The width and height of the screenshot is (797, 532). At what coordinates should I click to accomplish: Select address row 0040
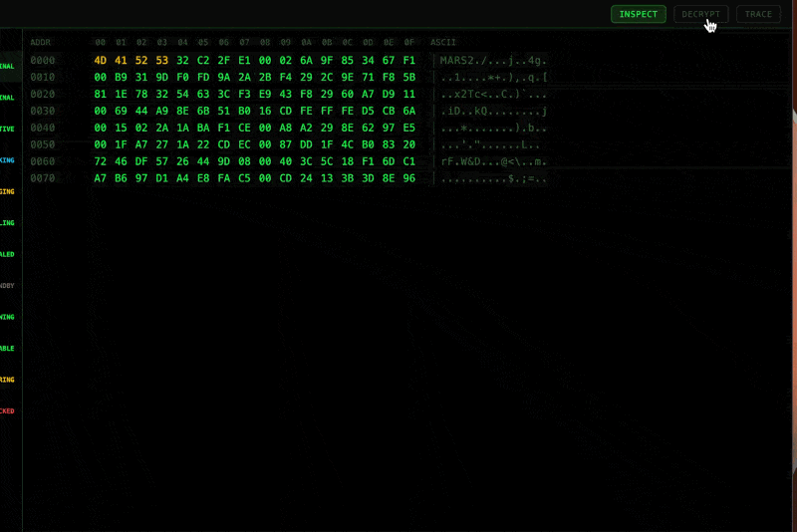[x=42, y=128]
